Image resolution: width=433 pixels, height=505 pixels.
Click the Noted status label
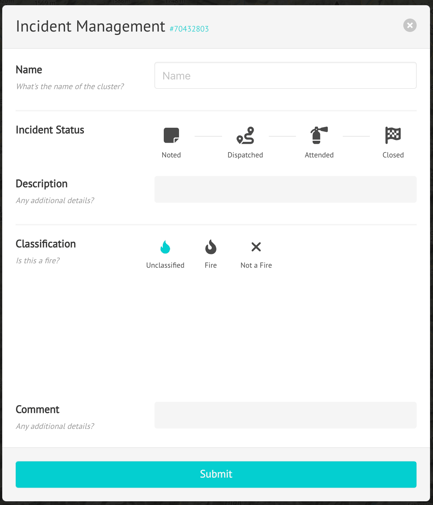[171, 155]
